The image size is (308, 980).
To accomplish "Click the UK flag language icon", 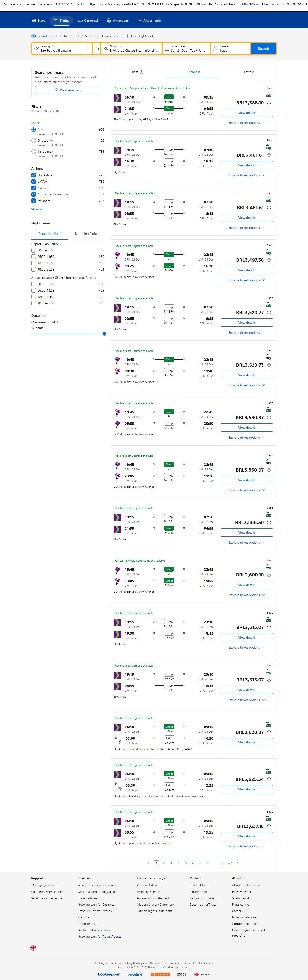I will pyautogui.click(x=33, y=948).
